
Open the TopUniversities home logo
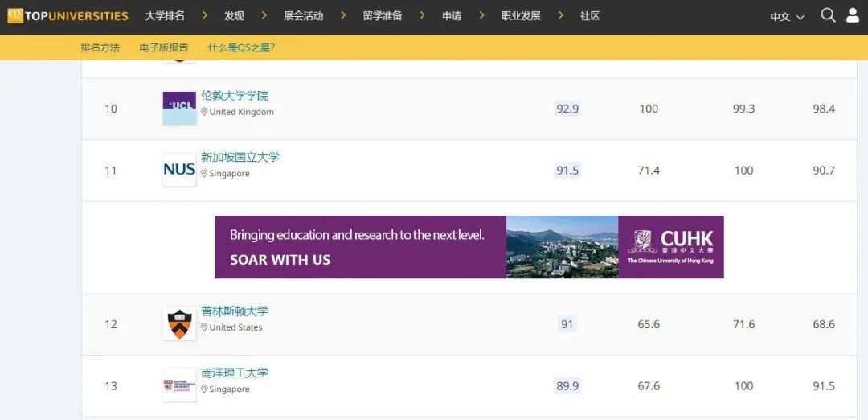click(68, 15)
